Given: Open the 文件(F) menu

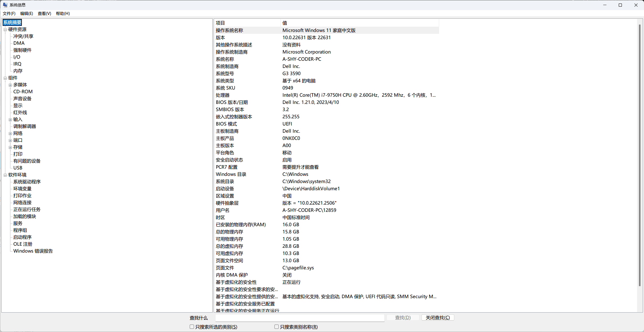Looking at the screenshot, I should [x=9, y=13].
